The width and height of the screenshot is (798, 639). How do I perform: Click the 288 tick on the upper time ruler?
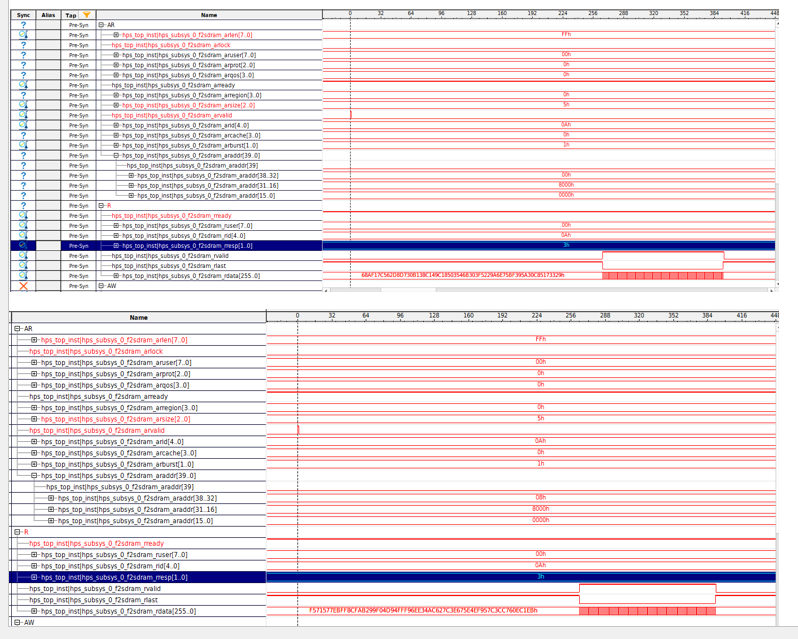pos(623,13)
